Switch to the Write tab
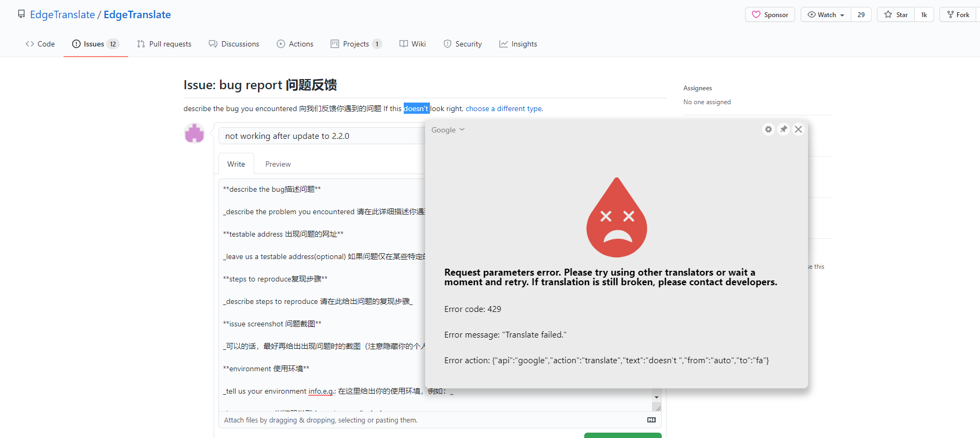 point(236,164)
